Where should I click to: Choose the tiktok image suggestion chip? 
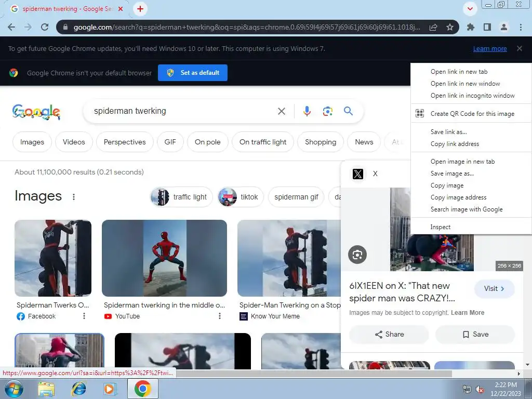(240, 197)
